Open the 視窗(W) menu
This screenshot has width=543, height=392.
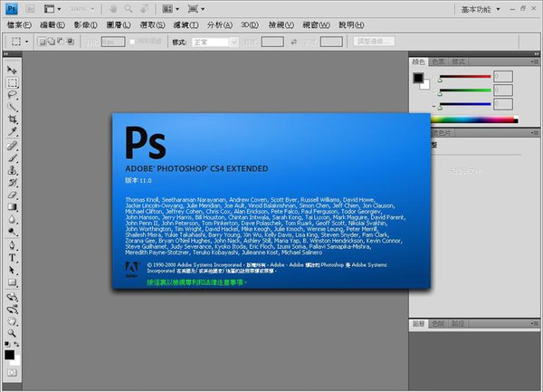coord(316,25)
